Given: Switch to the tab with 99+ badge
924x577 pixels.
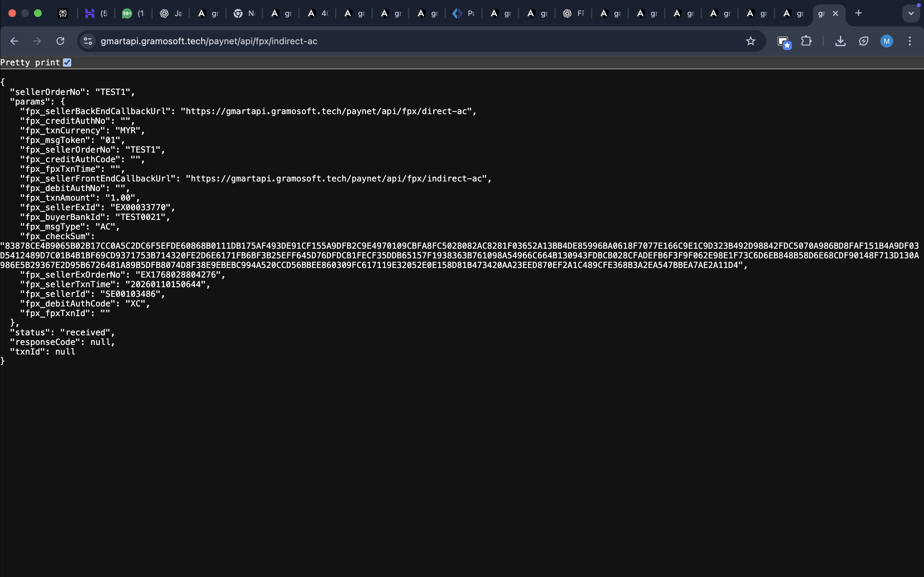Looking at the screenshot, I should [x=133, y=14].
